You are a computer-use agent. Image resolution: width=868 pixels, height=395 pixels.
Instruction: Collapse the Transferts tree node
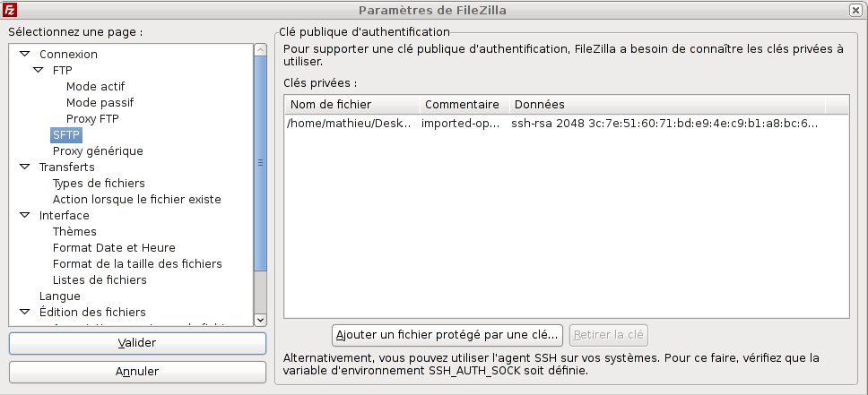(24, 167)
